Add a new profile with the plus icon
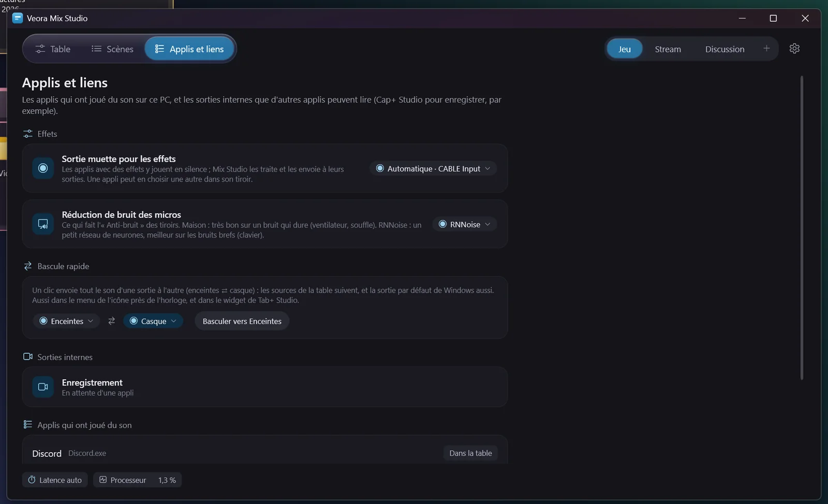 766,49
